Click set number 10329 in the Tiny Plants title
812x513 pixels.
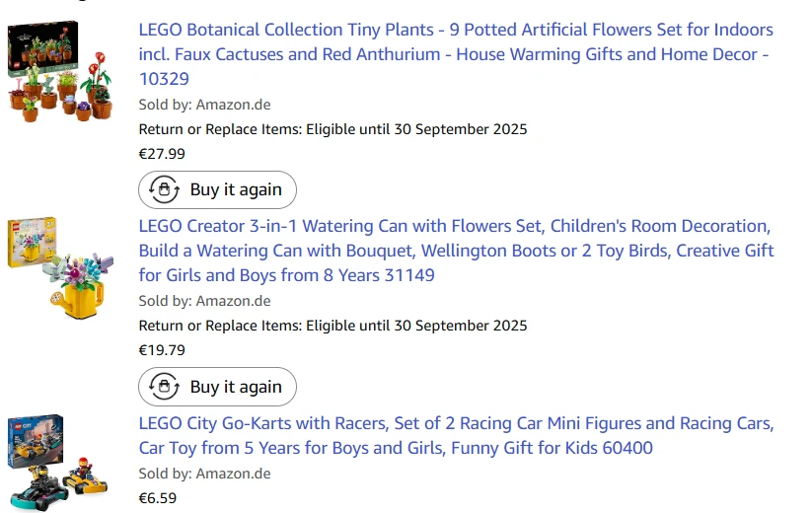[x=164, y=79]
